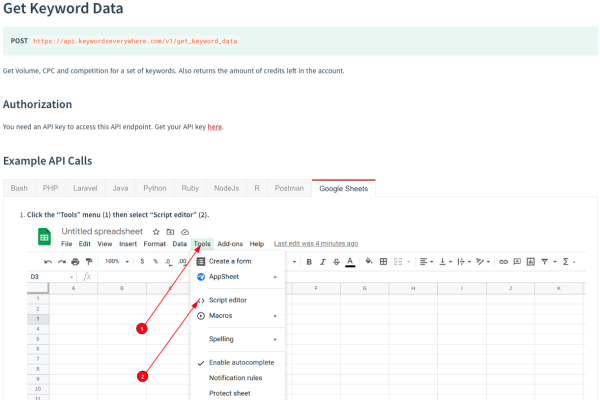Click the Merge cells icon

[x=398, y=262]
